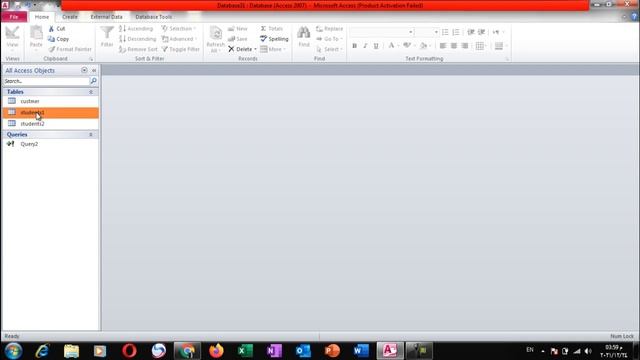The width and height of the screenshot is (640, 360).
Task: Click the Copy command
Action: (58, 39)
